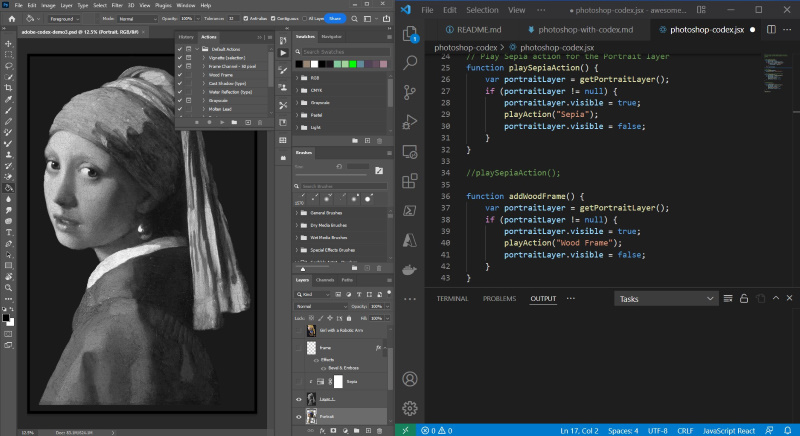Open layer blend mode Normal dropdown
800x436 pixels.
point(321,306)
